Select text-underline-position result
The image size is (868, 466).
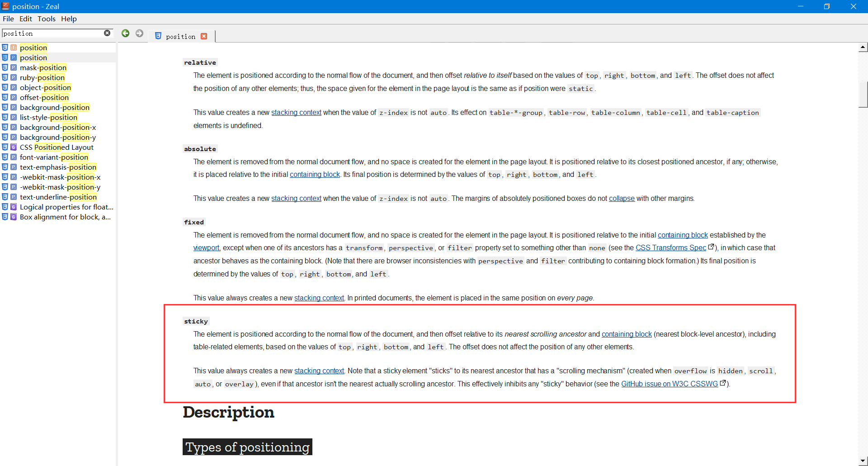[58, 197]
